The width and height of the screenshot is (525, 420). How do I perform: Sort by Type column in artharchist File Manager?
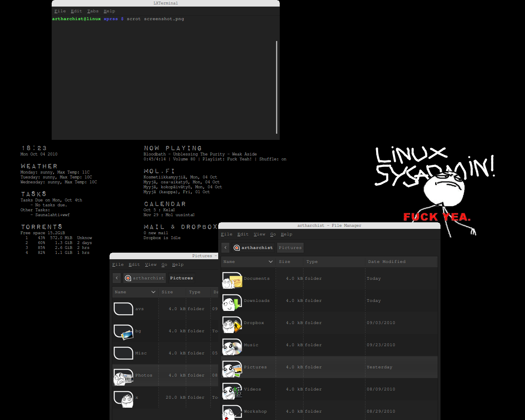(334, 262)
